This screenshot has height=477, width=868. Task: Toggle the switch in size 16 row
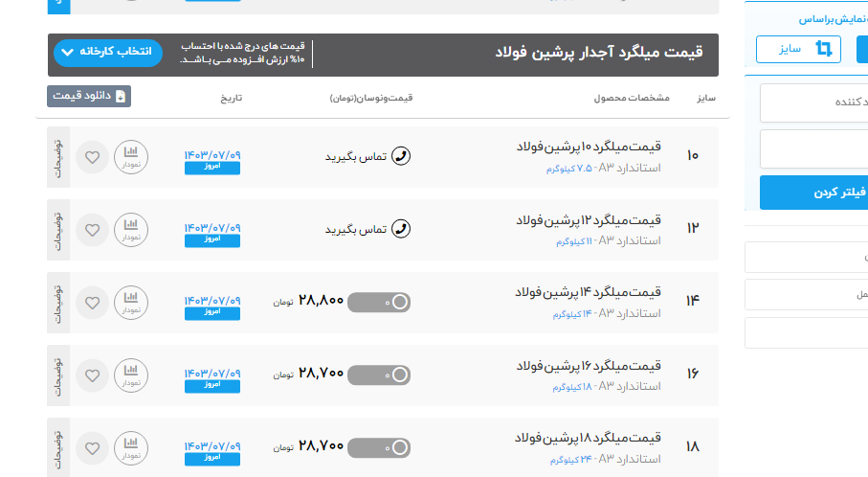pyautogui.click(x=379, y=375)
